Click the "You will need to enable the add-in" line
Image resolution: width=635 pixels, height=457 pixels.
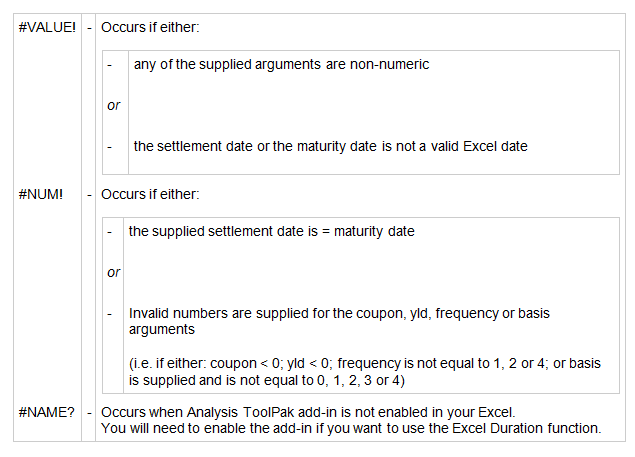(x=351, y=429)
